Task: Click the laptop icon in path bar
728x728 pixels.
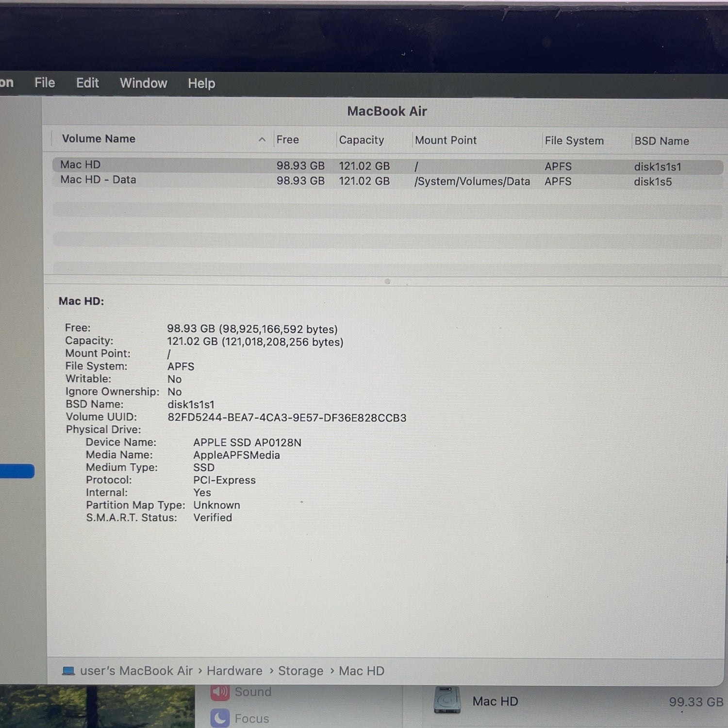Action: [68, 671]
